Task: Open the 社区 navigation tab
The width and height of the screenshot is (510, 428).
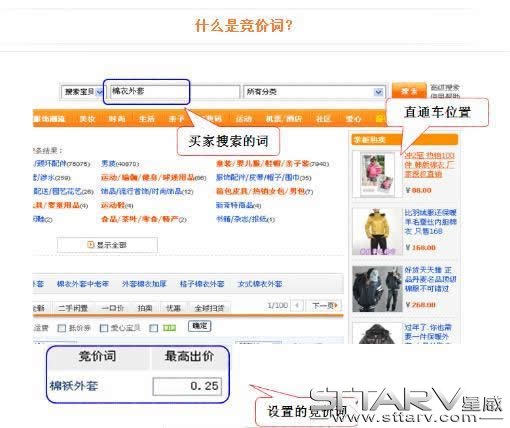Action: point(323,119)
